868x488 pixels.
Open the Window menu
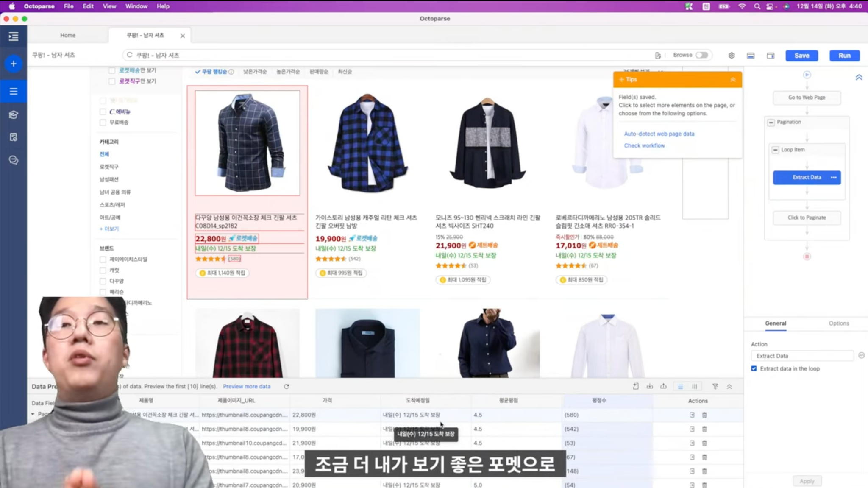(136, 6)
